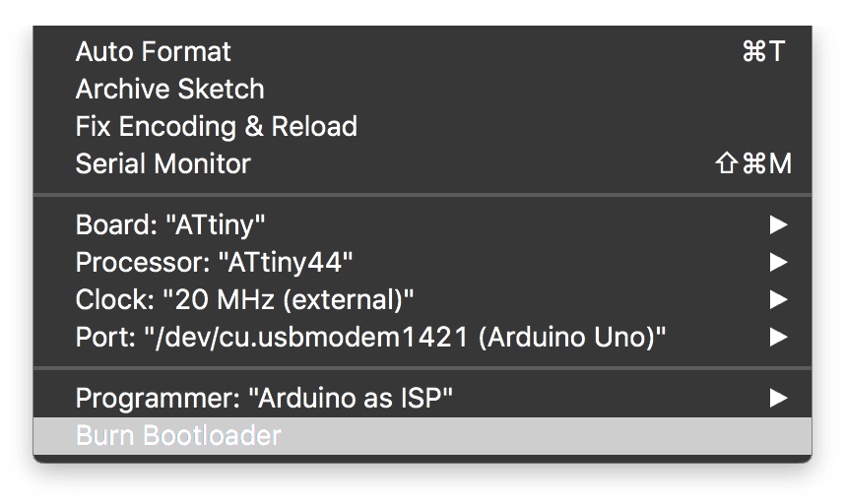
Task: Expand the Processor submenu arrow
Action: (778, 263)
